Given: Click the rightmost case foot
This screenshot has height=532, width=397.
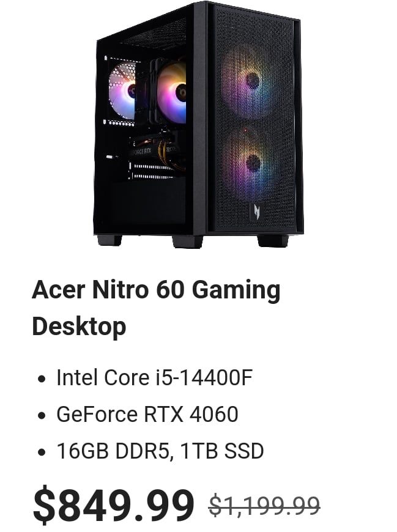Looking at the screenshot, I should [272, 240].
